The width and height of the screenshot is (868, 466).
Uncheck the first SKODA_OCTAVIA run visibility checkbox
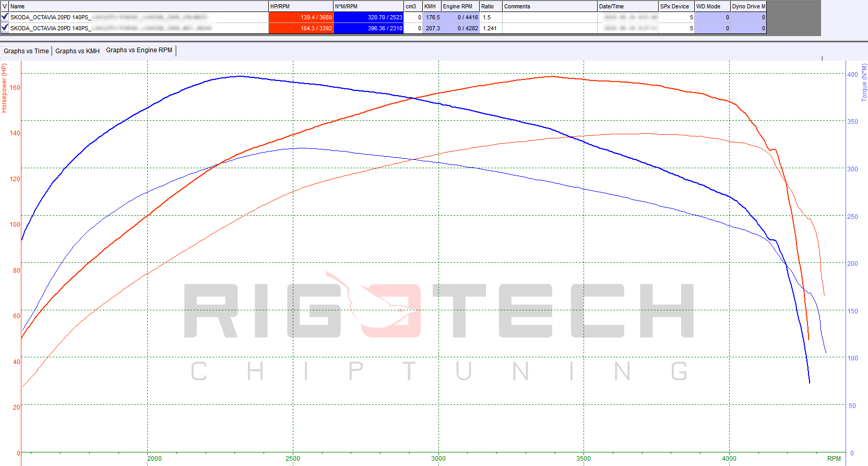tap(5, 17)
